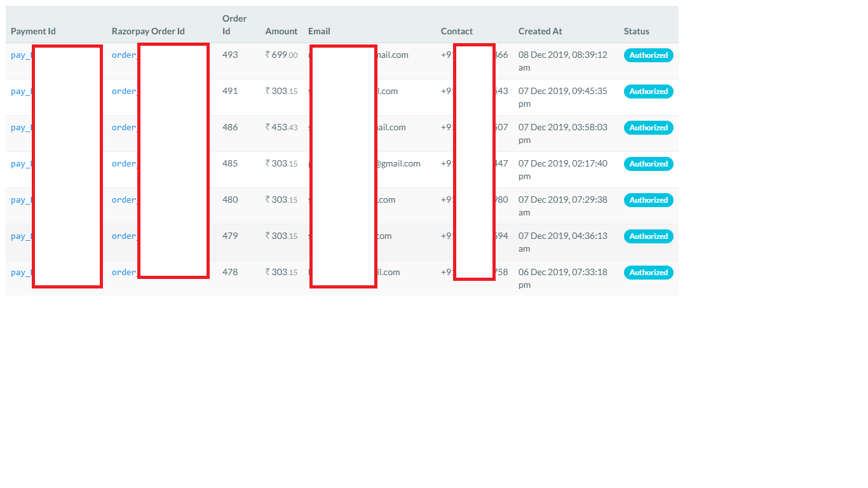Click the Razorpay Order Id column header
This screenshot has height=488, width=868.
pos(148,30)
